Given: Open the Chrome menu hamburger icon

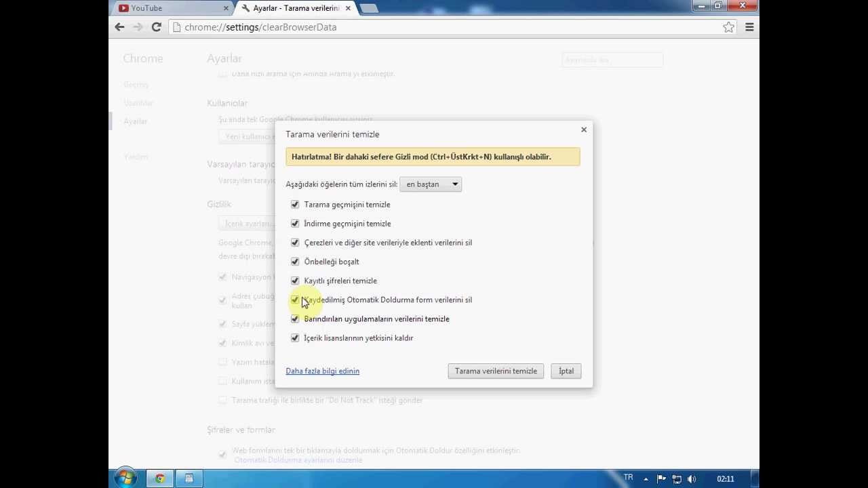Looking at the screenshot, I should 749,27.
